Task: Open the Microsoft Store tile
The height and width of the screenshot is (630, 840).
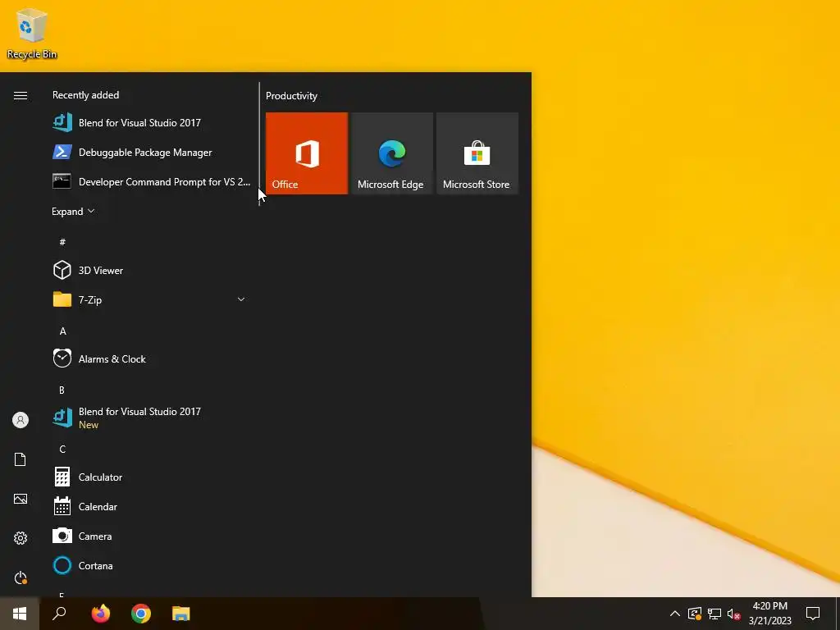Action: click(x=477, y=153)
